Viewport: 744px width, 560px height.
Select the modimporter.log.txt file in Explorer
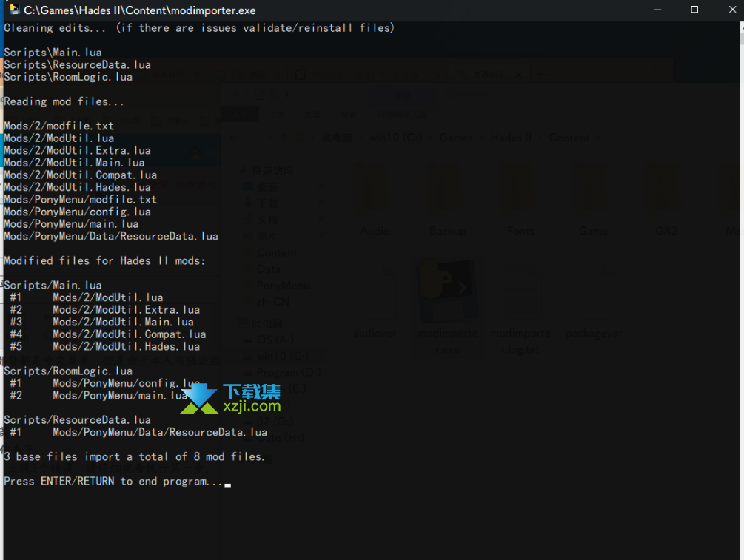[x=520, y=308]
